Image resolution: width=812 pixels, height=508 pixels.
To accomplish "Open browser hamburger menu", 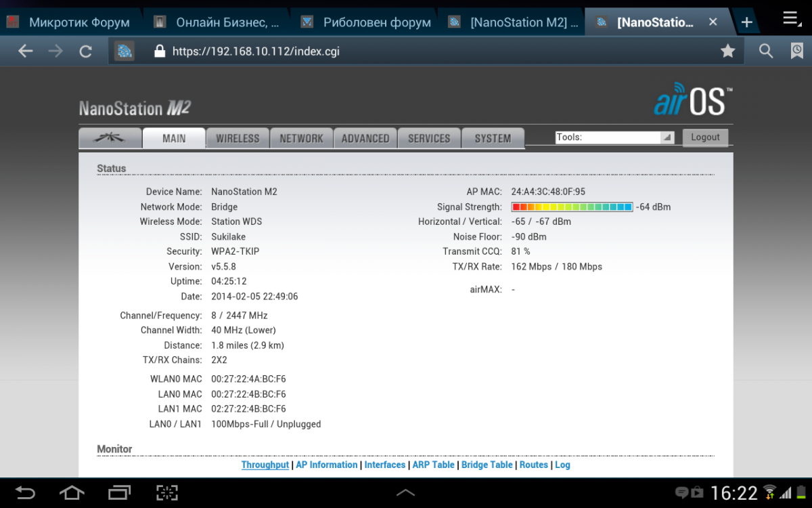I will click(x=790, y=19).
